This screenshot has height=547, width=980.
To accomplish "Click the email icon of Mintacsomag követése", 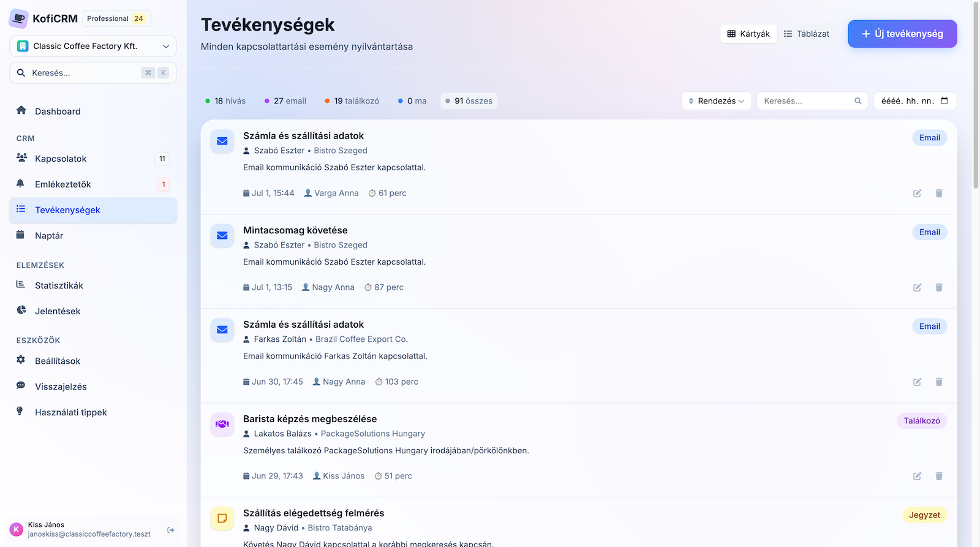I will (222, 235).
